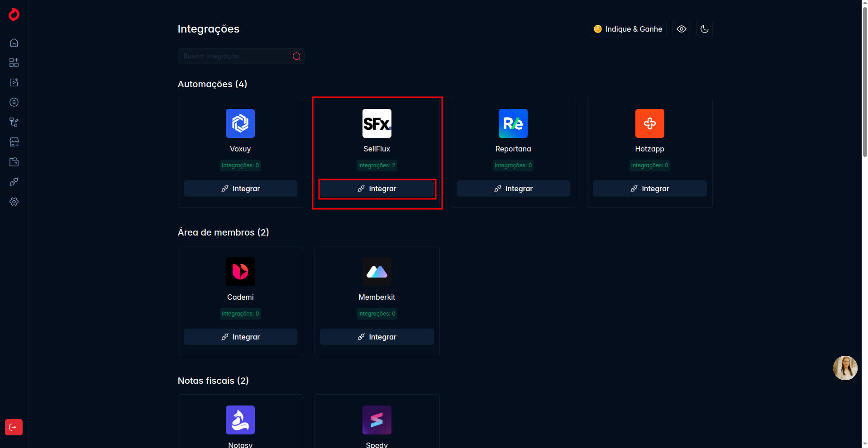
Task: Open the Home icon in sidebar
Action: pyautogui.click(x=14, y=42)
